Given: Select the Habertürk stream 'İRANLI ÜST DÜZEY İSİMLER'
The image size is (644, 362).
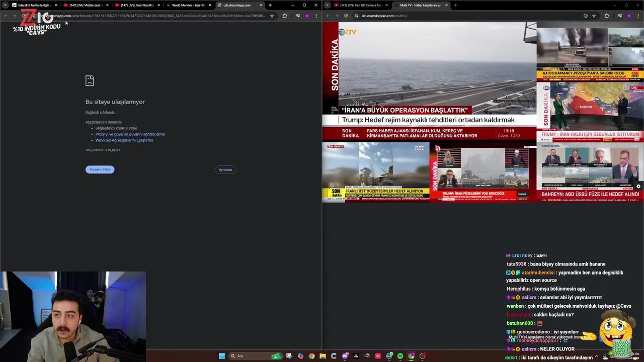Looking at the screenshot, I should coord(375,172).
